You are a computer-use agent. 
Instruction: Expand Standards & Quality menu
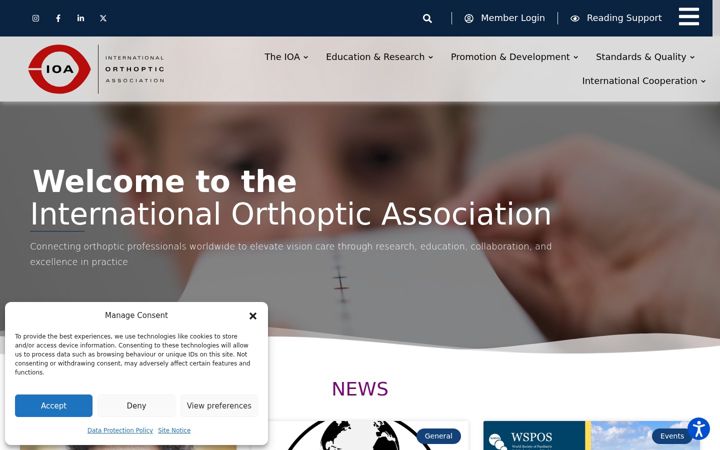[645, 57]
